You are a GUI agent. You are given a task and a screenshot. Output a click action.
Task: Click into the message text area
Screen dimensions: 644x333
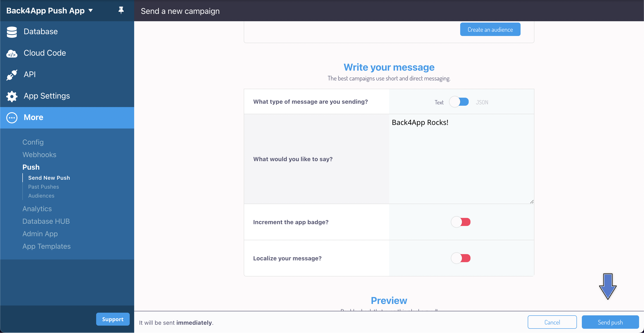click(x=462, y=159)
